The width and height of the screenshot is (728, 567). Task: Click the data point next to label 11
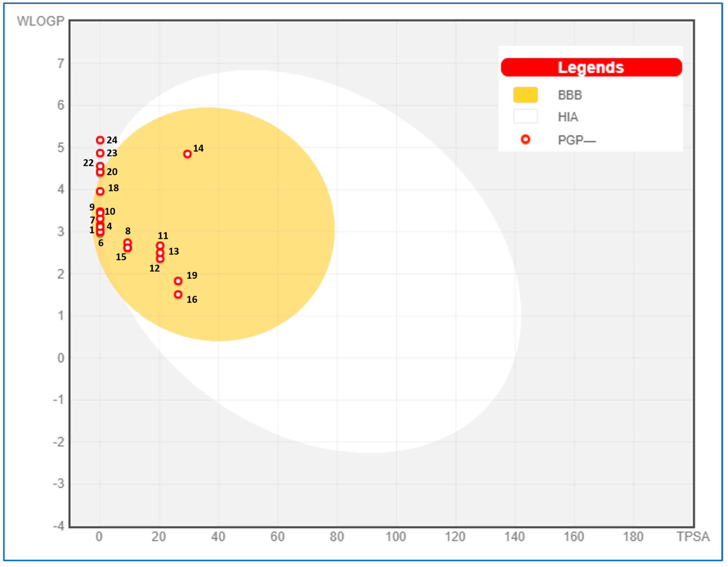pos(160,246)
